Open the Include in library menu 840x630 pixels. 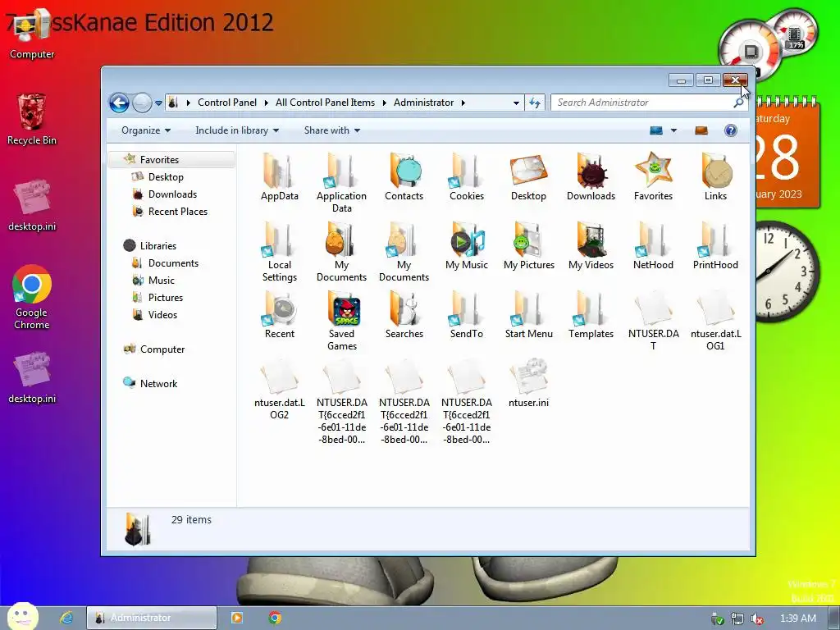pos(237,130)
